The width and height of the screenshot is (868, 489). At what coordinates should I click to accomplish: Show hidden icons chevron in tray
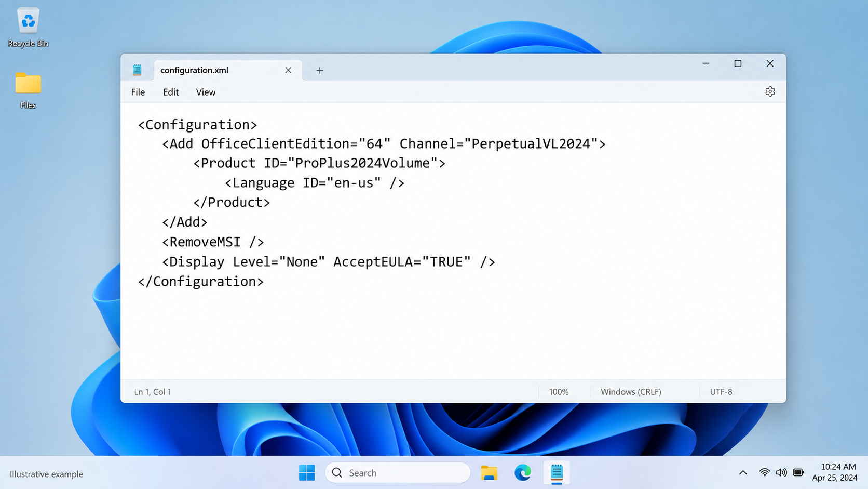tap(743, 473)
